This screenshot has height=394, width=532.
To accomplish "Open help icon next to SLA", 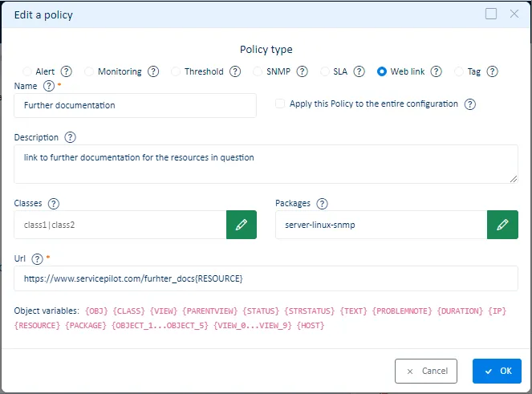I will (x=359, y=71).
